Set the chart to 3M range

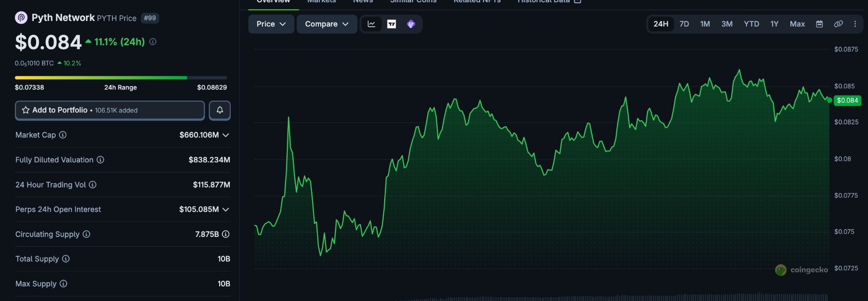tap(727, 24)
